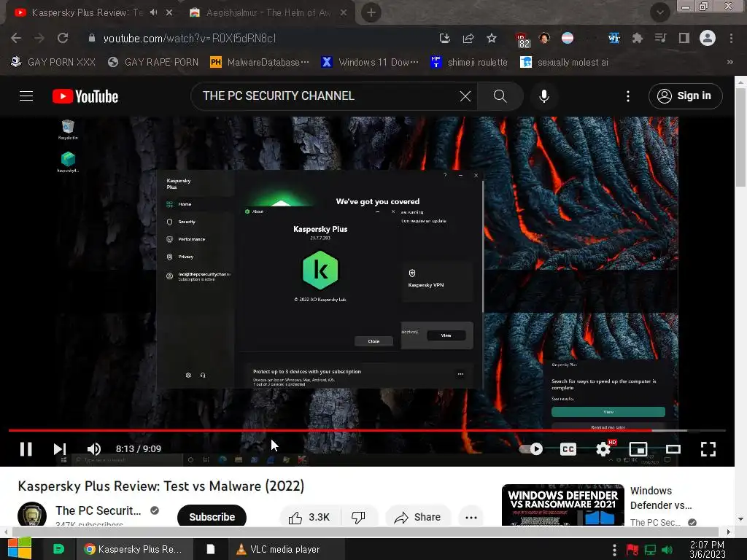
Task: Switch to theater mode
Action: (x=673, y=449)
